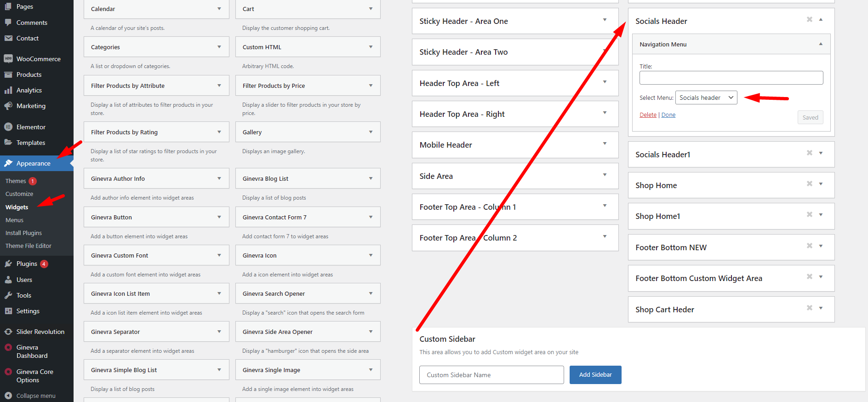Screen dimensions: 868x402
Task: Click the Analytics bar chart icon
Action: click(8, 90)
